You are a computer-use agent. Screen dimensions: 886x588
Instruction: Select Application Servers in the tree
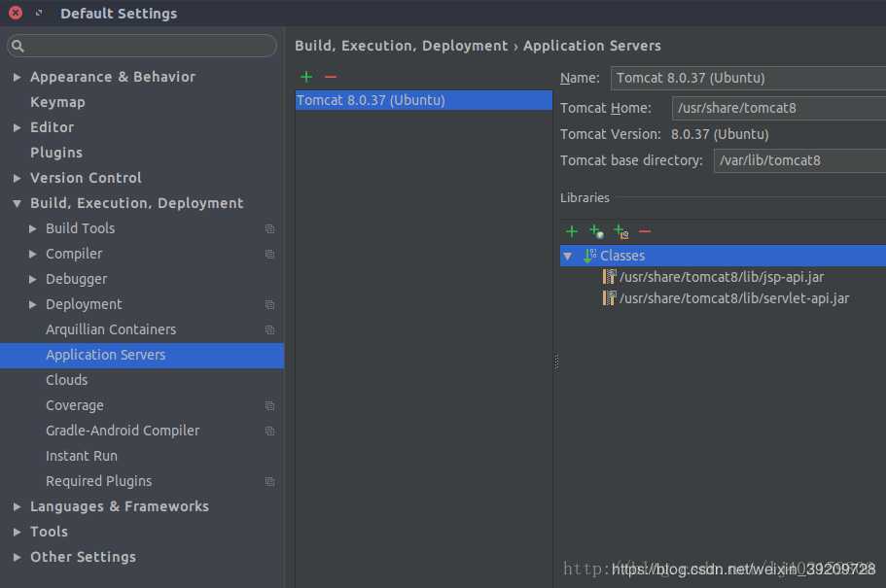(142, 355)
